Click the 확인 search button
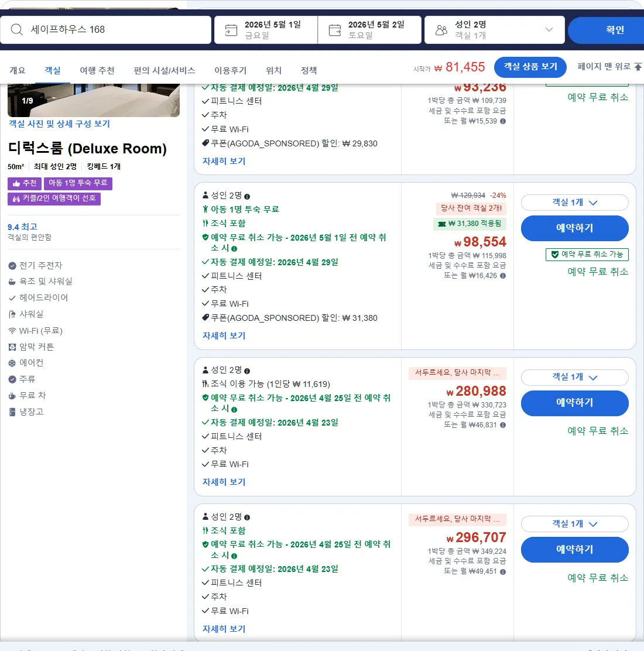Viewport: 644px width, 651px height. [x=606, y=30]
